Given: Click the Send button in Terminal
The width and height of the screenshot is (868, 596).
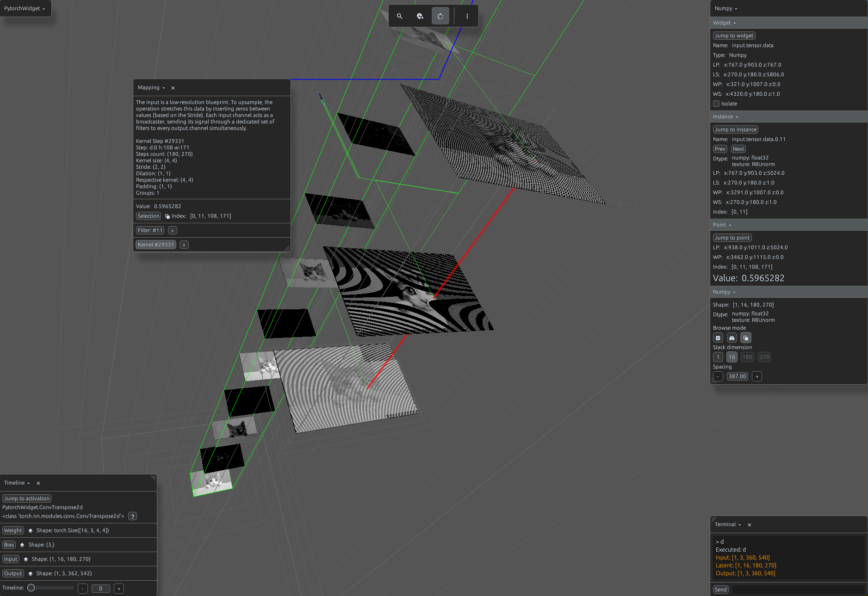Looking at the screenshot, I should (720, 590).
